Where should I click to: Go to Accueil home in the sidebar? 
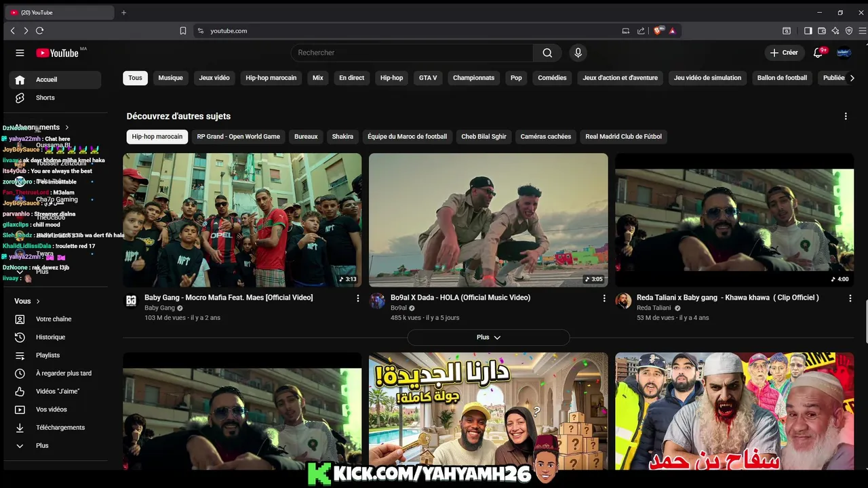click(55, 79)
